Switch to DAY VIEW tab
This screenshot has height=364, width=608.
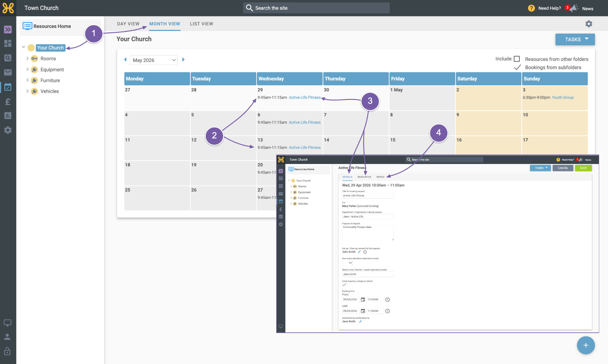128,24
